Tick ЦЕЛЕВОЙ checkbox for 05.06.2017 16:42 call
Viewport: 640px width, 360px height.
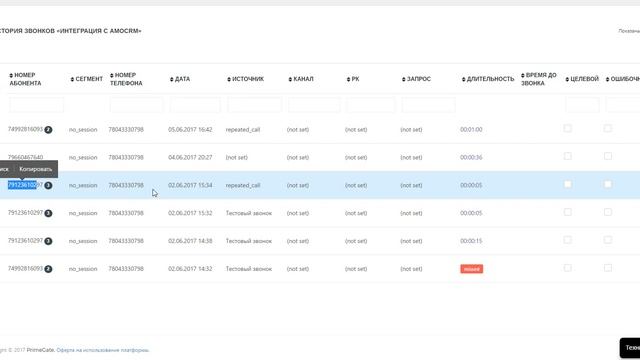[567, 128]
